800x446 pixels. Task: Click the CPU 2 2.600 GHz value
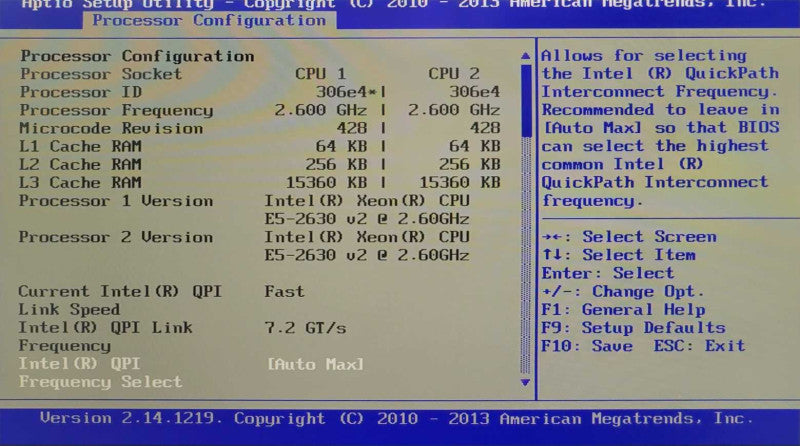(454, 110)
